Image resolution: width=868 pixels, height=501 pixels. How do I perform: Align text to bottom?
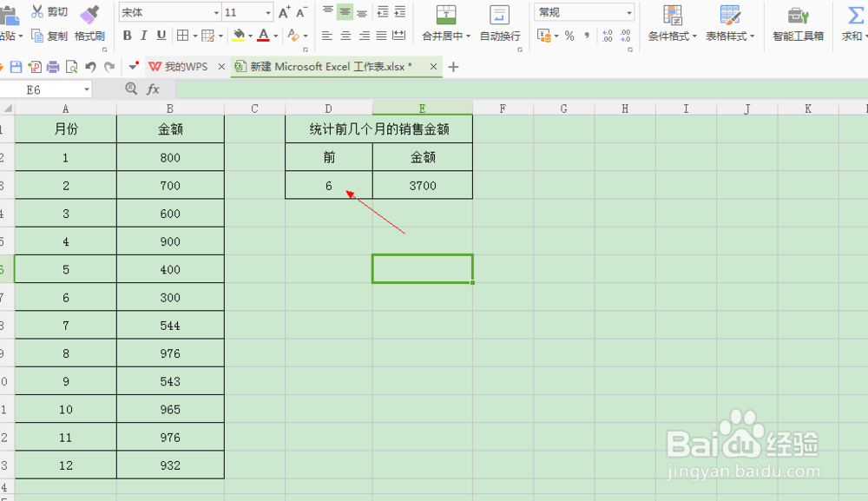(362, 12)
